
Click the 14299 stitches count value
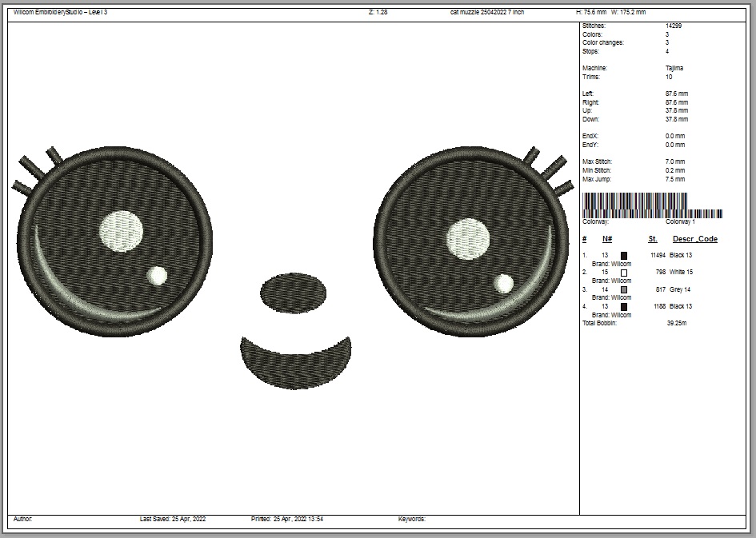(674, 26)
